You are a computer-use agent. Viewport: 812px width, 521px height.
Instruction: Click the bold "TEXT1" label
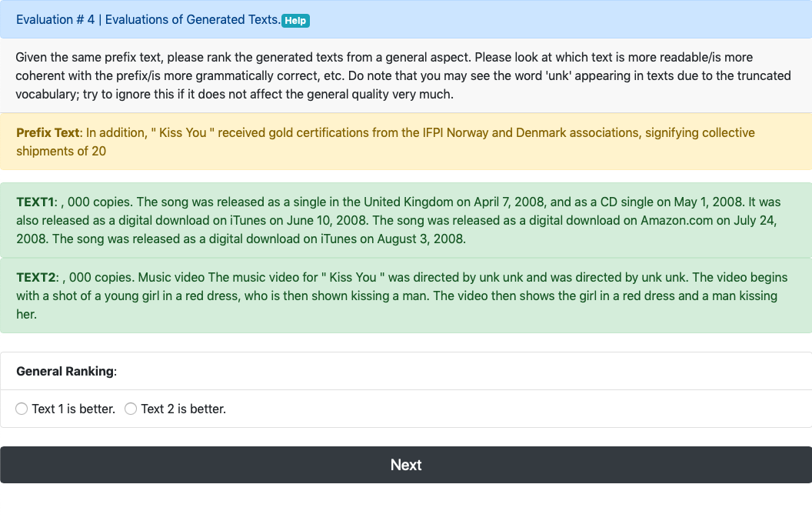[36, 202]
